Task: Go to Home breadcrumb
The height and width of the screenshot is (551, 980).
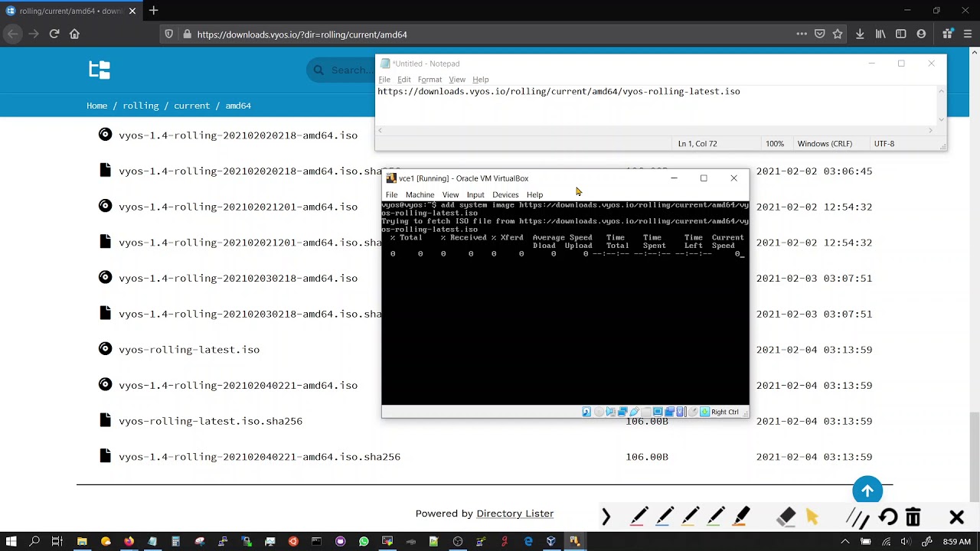Action: tap(96, 106)
